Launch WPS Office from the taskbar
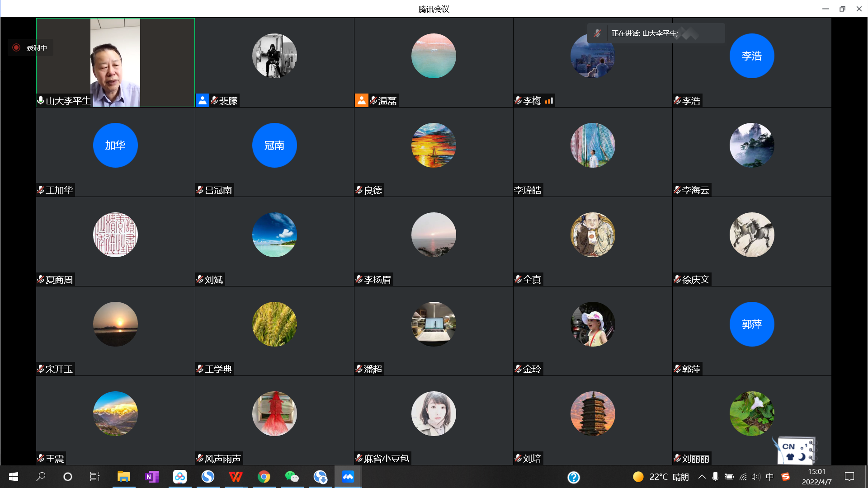This screenshot has height=488, width=868. point(236,477)
